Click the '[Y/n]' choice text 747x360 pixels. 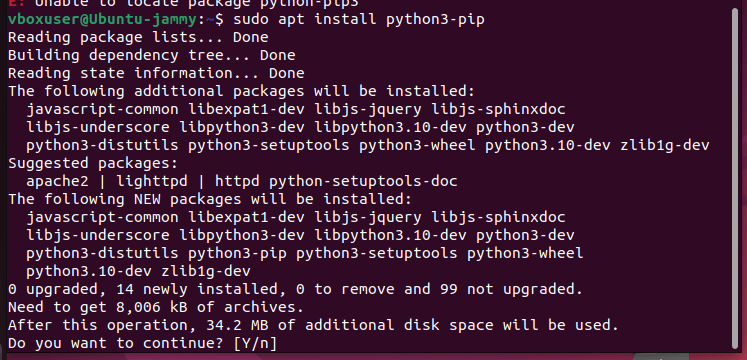(x=255, y=343)
